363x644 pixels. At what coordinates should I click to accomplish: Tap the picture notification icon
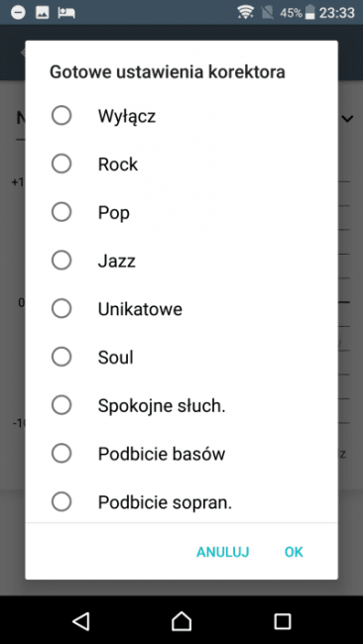click(x=43, y=12)
